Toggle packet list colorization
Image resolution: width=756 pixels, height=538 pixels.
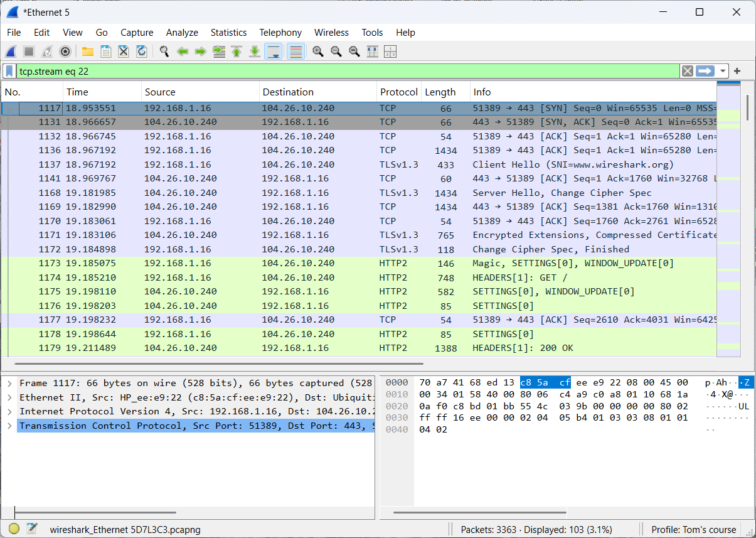click(x=295, y=51)
